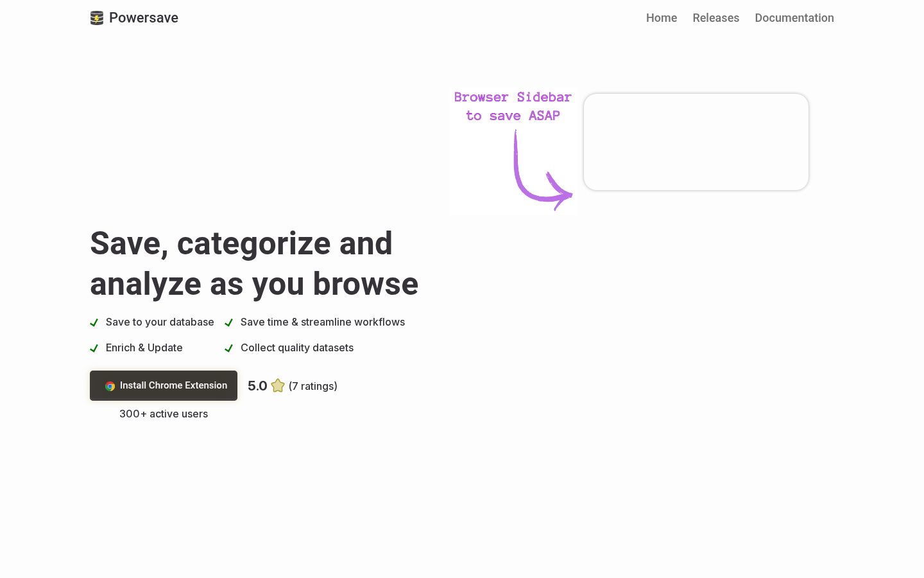The image size is (924, 578).
Task: Click the Powersave database logo icon
Action: coord(97,18)
